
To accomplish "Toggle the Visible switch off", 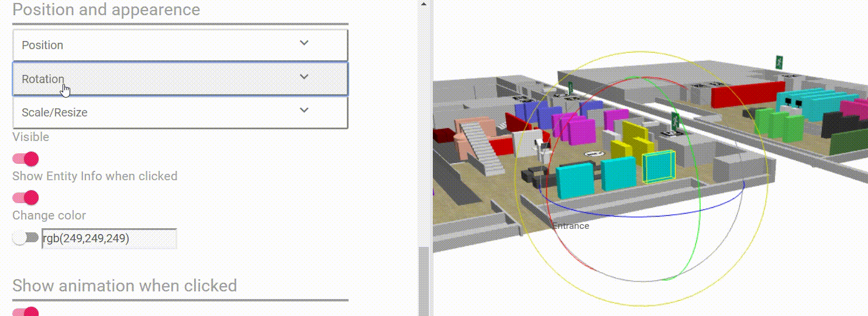I will (x=26, y=159).
